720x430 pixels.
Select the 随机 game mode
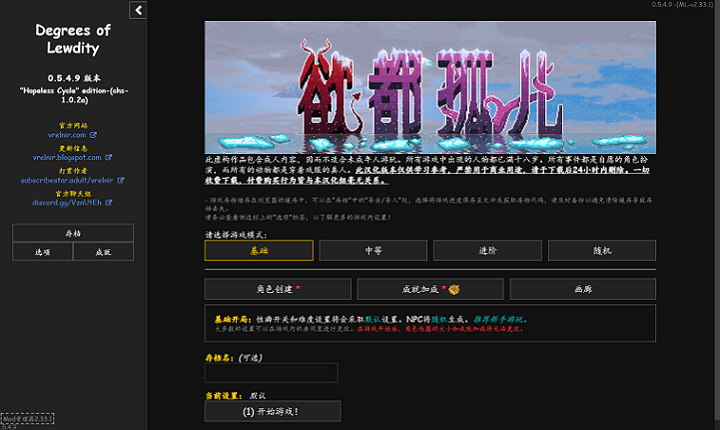(602, 250)
